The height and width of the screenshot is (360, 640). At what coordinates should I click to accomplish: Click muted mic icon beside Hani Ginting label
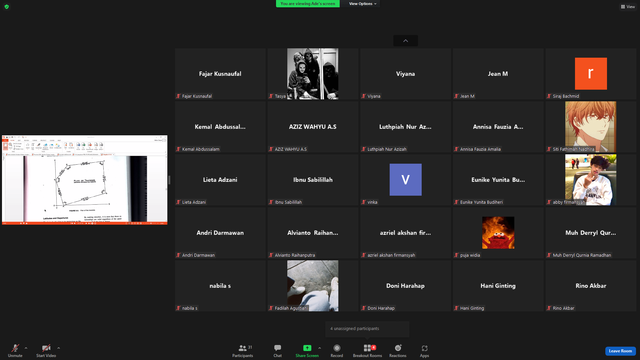[x=456, y=309]
